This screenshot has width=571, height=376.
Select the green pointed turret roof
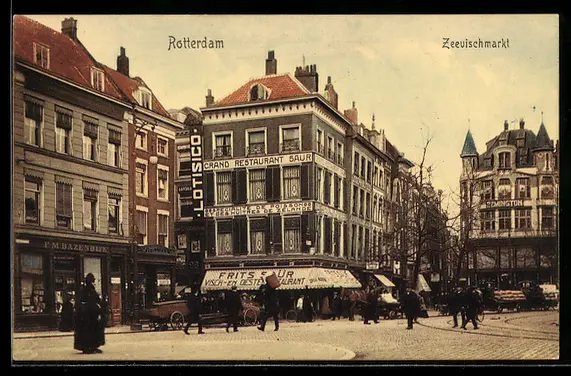pyautogui.click(x=469, y=143)
